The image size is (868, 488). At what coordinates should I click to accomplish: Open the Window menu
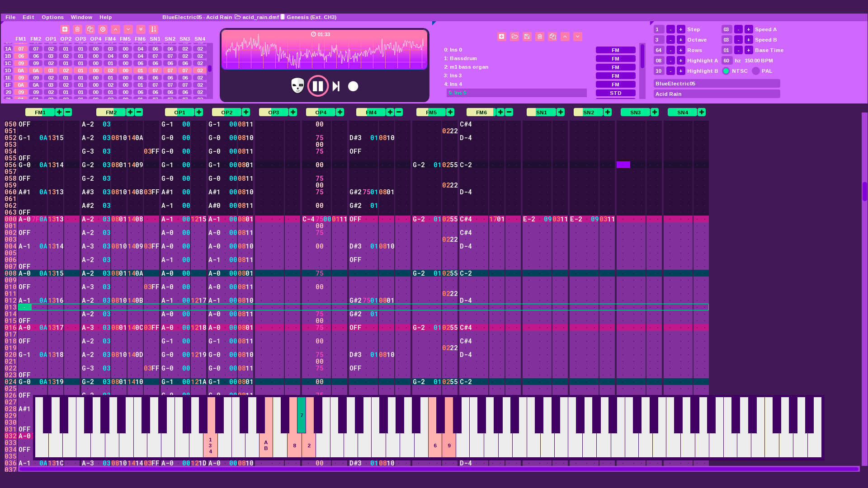[81, 17]
